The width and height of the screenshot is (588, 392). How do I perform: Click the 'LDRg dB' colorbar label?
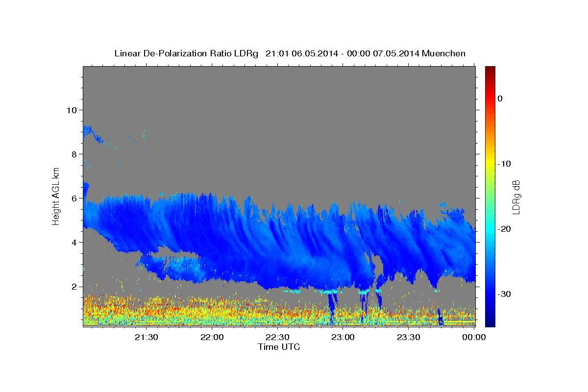click(515, 197)
